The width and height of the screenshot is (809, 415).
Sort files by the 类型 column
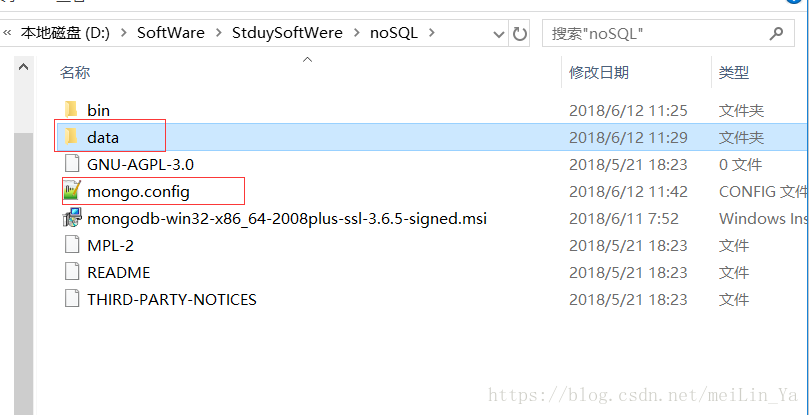[x=734, y=73]
